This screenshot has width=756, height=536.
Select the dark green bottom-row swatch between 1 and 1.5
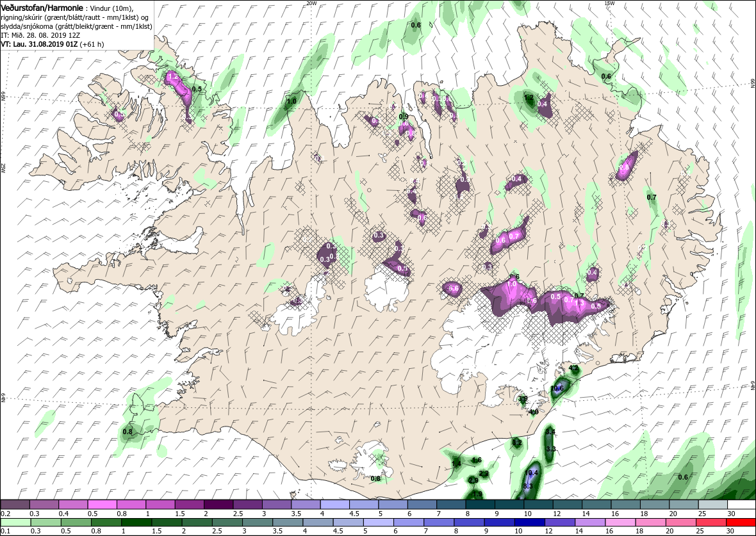136,523
